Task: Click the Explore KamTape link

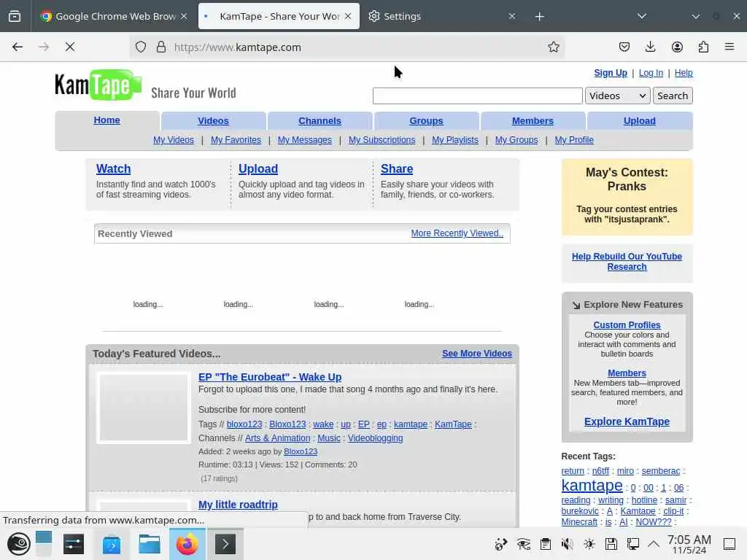Action: pyautogui.click(x=627, y=421)
